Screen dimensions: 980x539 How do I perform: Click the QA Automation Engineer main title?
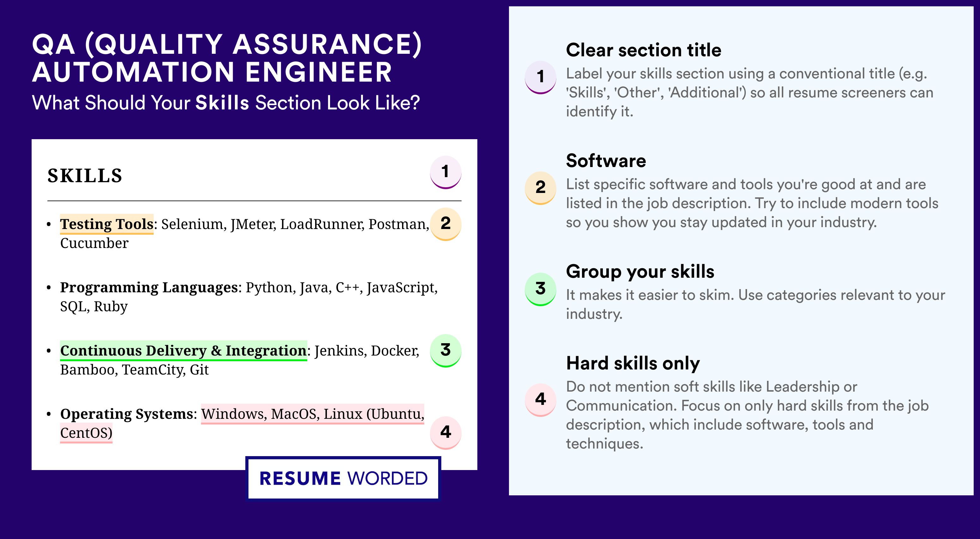pos(227,58)
